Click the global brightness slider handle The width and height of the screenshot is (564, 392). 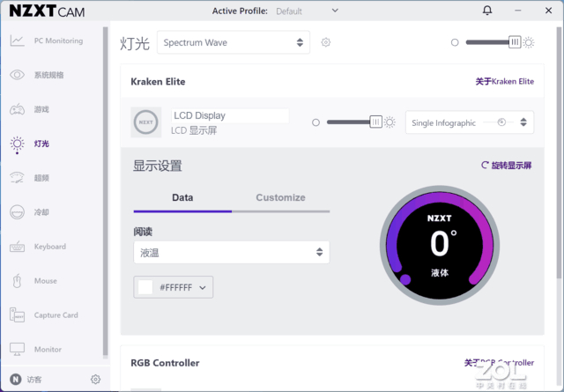tap(515, 42)
